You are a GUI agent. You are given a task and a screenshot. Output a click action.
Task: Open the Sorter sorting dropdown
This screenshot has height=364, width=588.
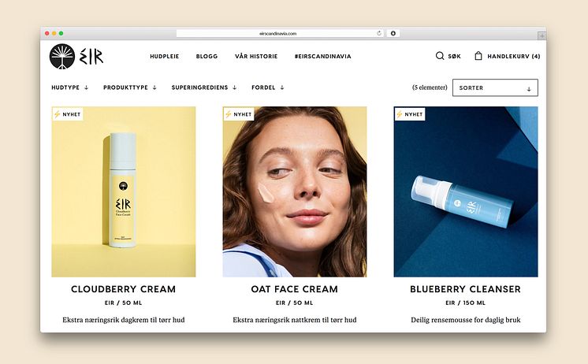[x=495, y=87]
